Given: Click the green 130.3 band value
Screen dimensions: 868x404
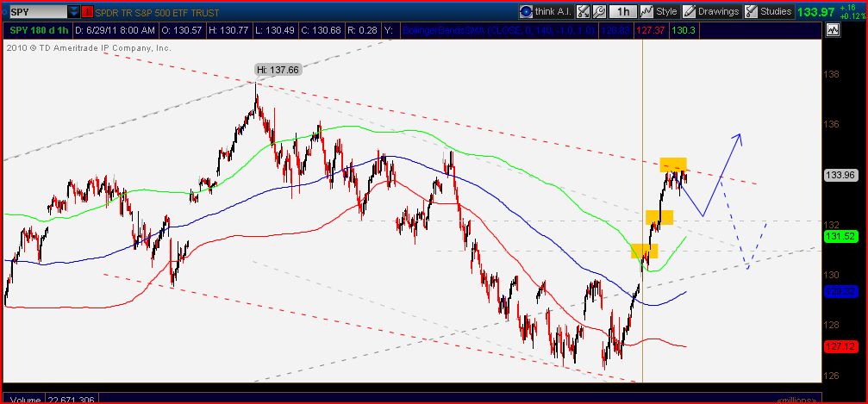Looking at the screenshot, I should click(x=684, y=30).
